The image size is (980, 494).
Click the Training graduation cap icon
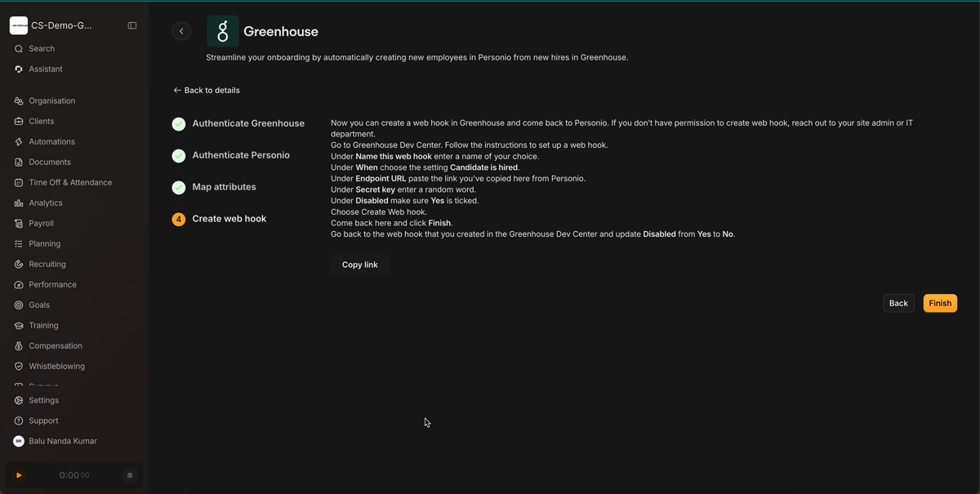pos(19,326)
